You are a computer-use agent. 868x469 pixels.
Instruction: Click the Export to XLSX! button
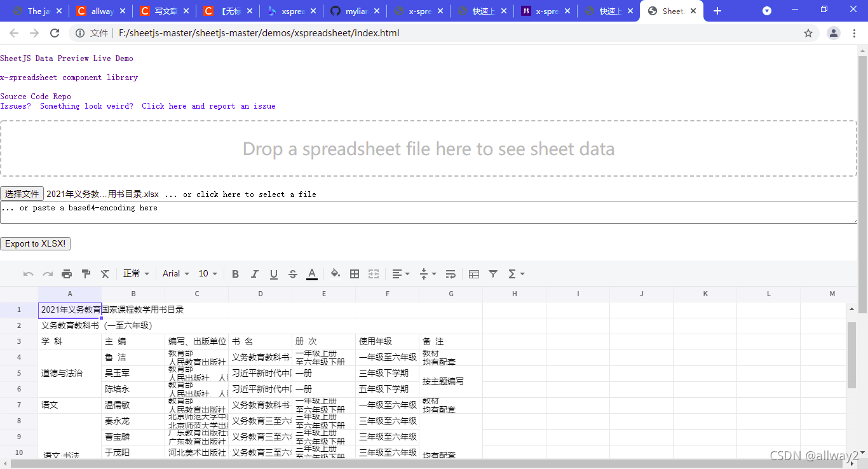pos(36,243)
